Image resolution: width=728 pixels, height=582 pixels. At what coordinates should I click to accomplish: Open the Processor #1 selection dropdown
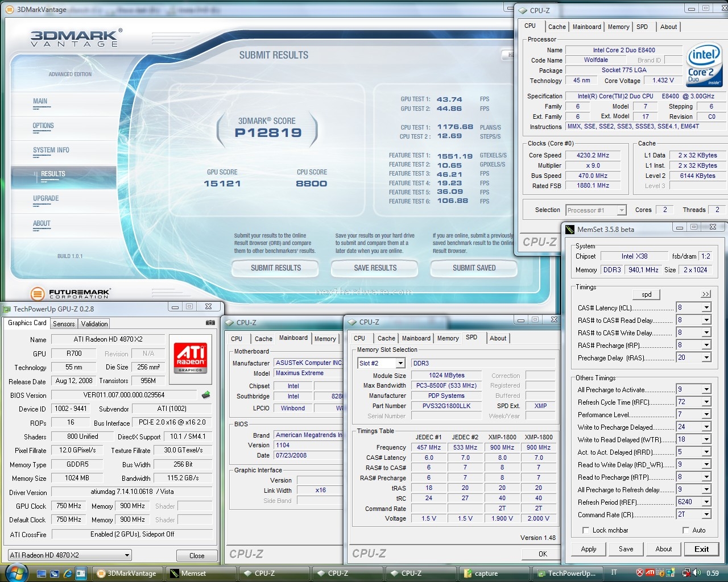tap(622, 210)
